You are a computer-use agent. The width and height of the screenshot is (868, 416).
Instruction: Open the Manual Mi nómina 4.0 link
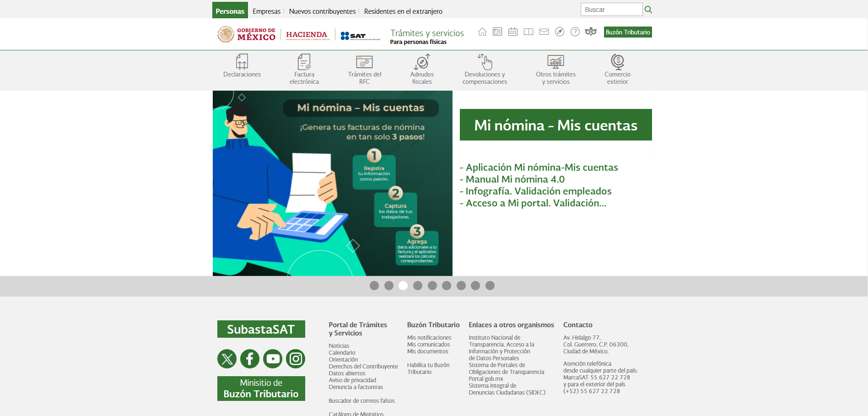pos(515,179)
